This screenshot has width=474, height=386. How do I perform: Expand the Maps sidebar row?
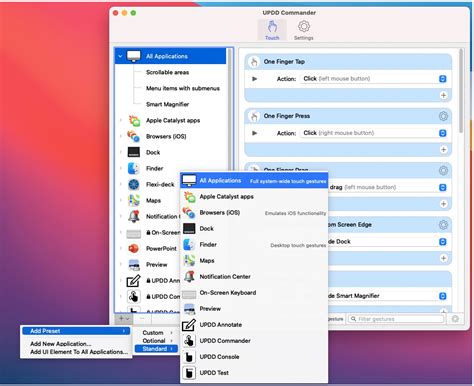[x=121, y=200]
